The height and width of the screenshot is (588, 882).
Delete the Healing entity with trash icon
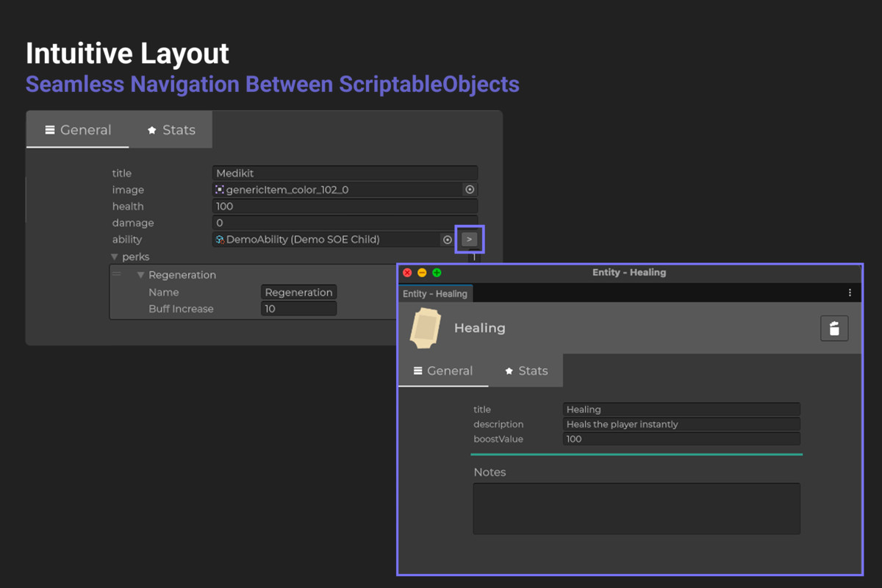tap(834, 329)
